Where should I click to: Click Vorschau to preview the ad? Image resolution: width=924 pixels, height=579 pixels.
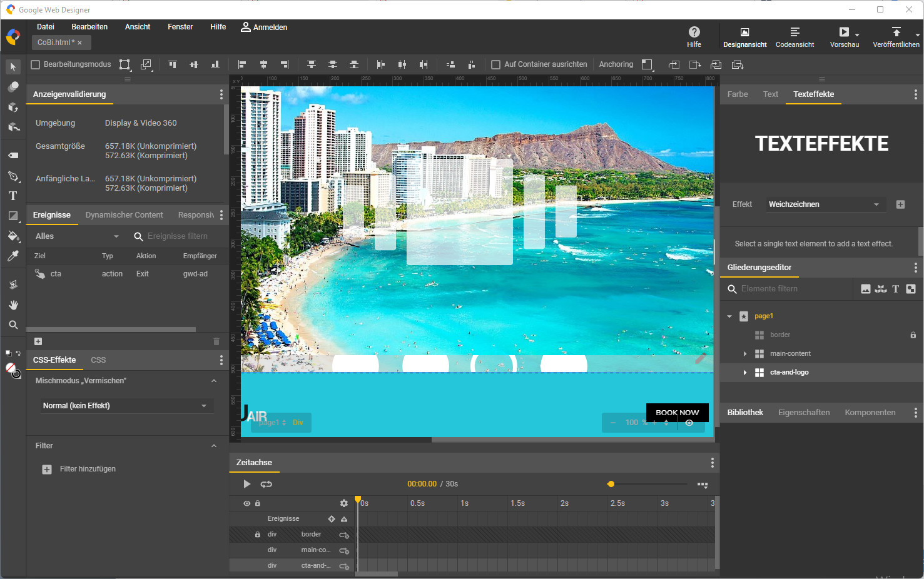[x=844, y=36]
